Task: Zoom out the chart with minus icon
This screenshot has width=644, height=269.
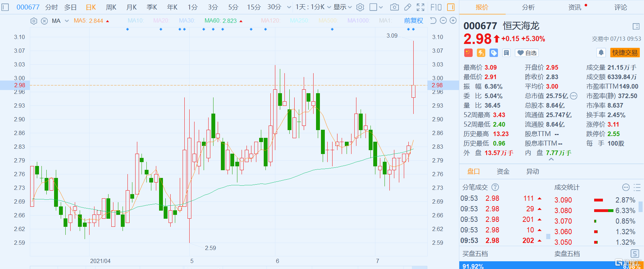Action: coord(443,21)
